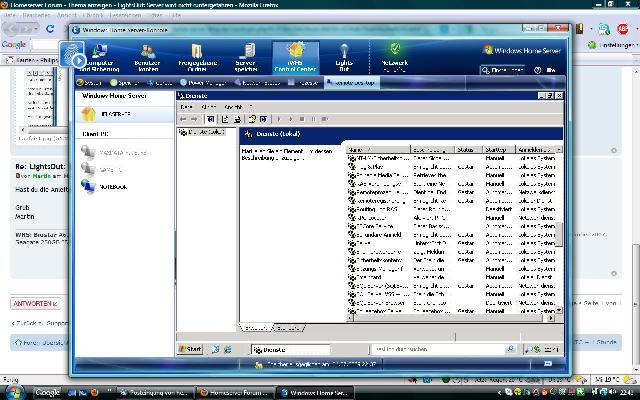Click the remote Internet Explorer quick-launch icon
640x400 pixels.
pyautogui.click(x=228, y=349)
